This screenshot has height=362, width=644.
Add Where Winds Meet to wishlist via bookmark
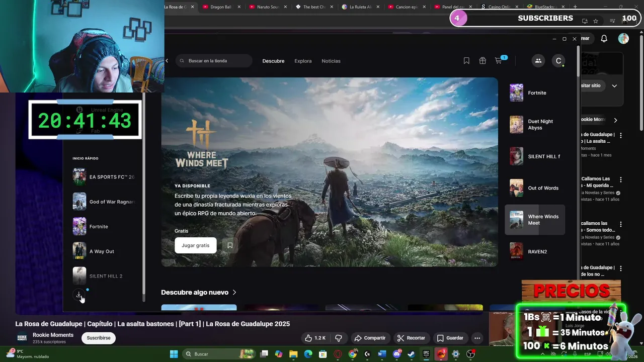coord(230,245)
